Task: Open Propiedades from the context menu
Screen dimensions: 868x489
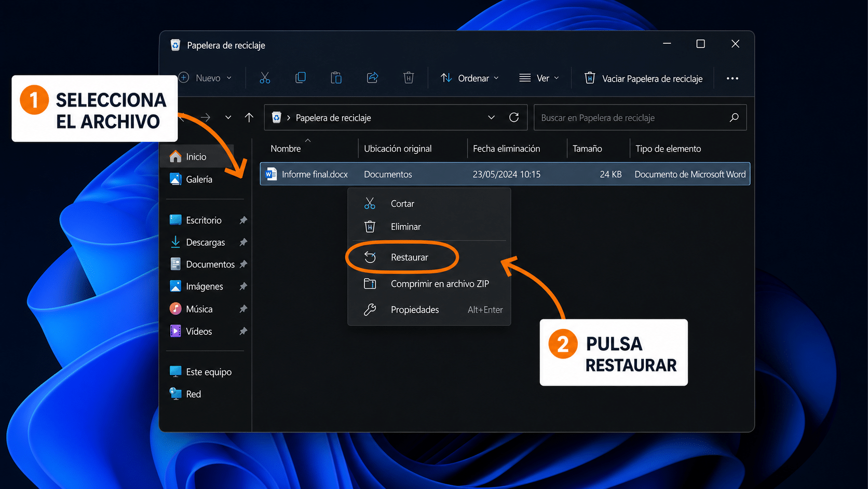Action: coord(429,310)
